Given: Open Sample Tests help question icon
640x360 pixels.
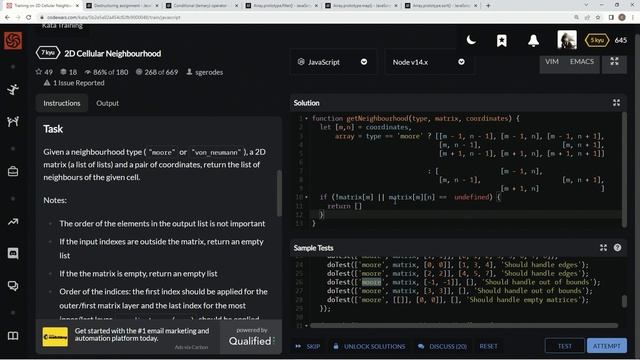Looking at the screenshot, I should coord(617,248).
